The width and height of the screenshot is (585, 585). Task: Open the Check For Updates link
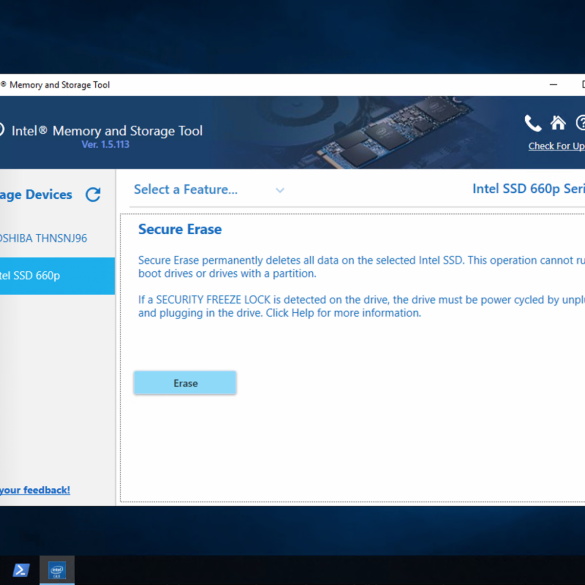coord(556,146)
